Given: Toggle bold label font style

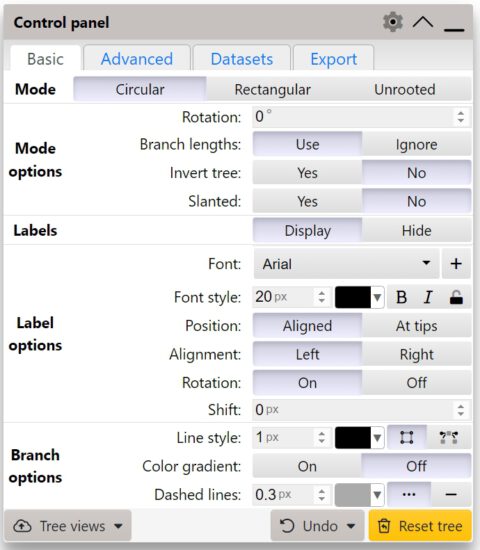Looking at the screenshot, I should point(401,297).
